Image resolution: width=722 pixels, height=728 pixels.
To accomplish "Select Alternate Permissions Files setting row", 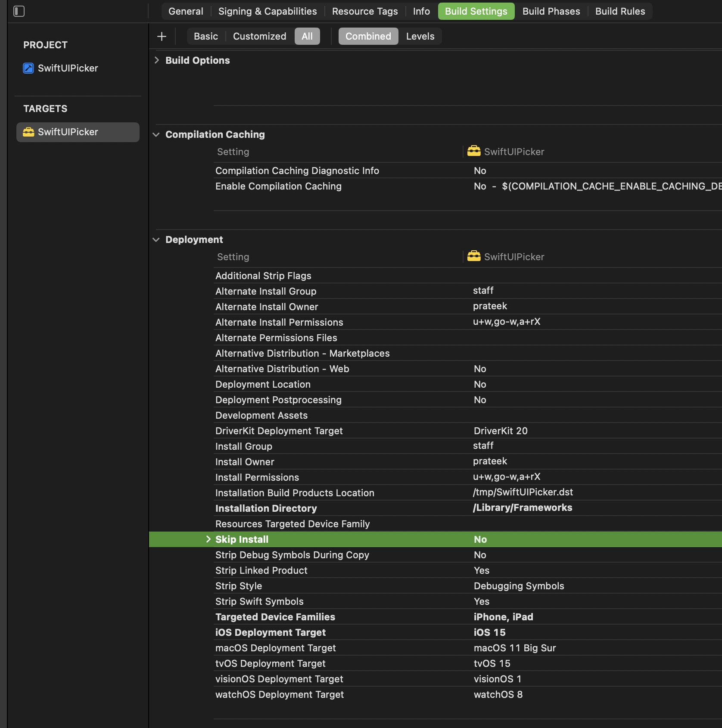I will coord(468,338).
